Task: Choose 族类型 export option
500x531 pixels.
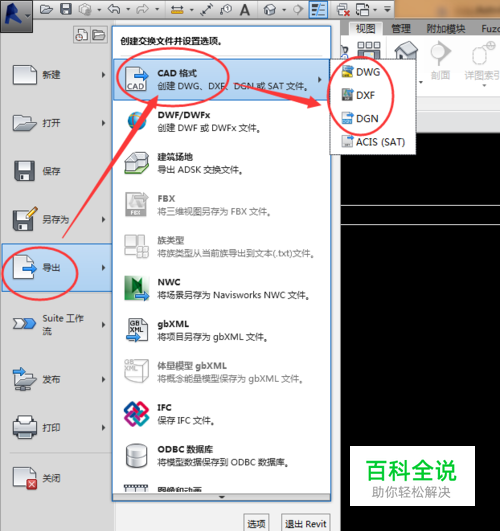Action: pos(221,247)
